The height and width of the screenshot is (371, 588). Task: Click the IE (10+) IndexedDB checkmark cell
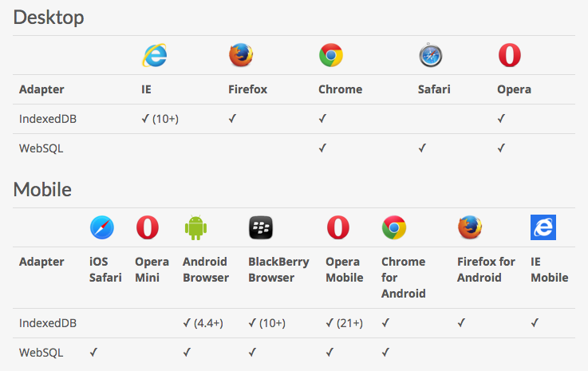click(x=160, y=119)
